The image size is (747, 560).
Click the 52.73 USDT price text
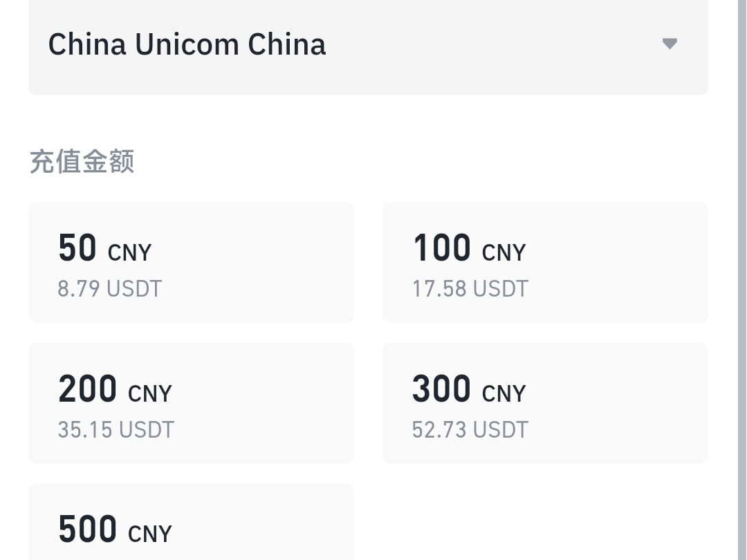[x=470, y=429]
